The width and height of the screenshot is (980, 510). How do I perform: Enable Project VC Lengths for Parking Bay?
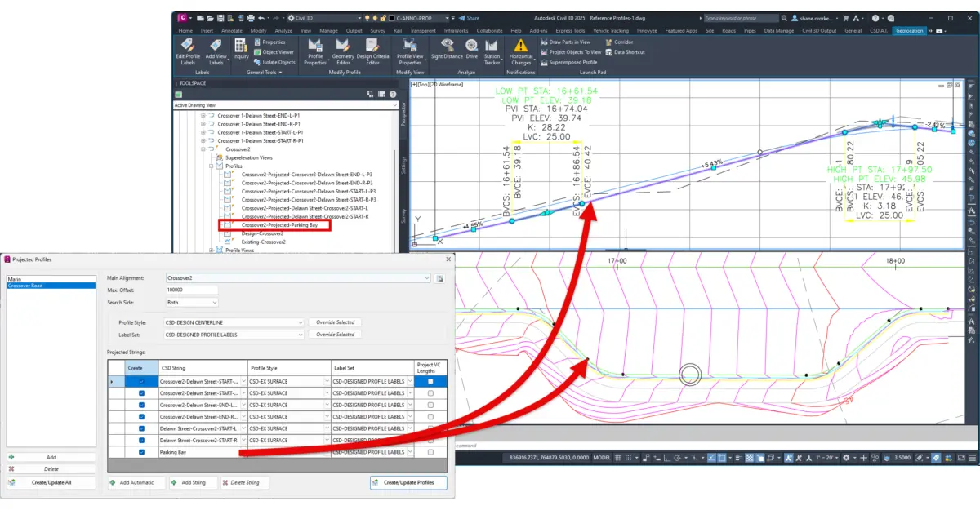point(430,452)
